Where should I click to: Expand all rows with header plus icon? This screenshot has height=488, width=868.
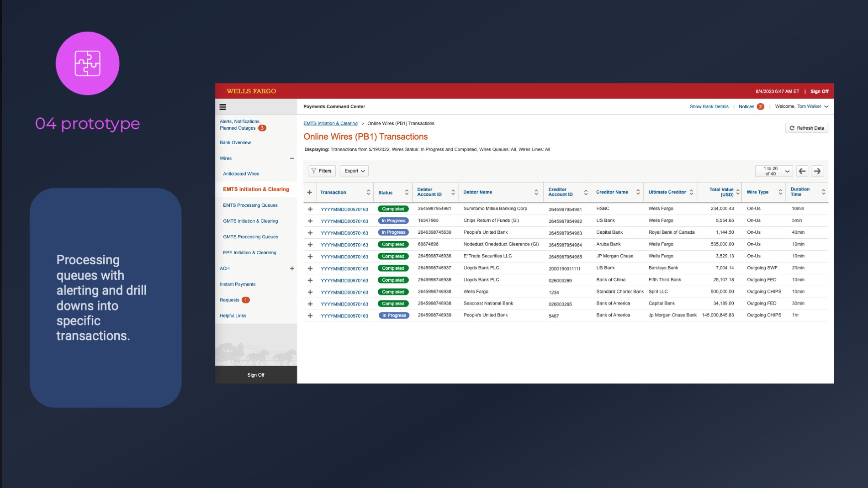click(310, 193)
